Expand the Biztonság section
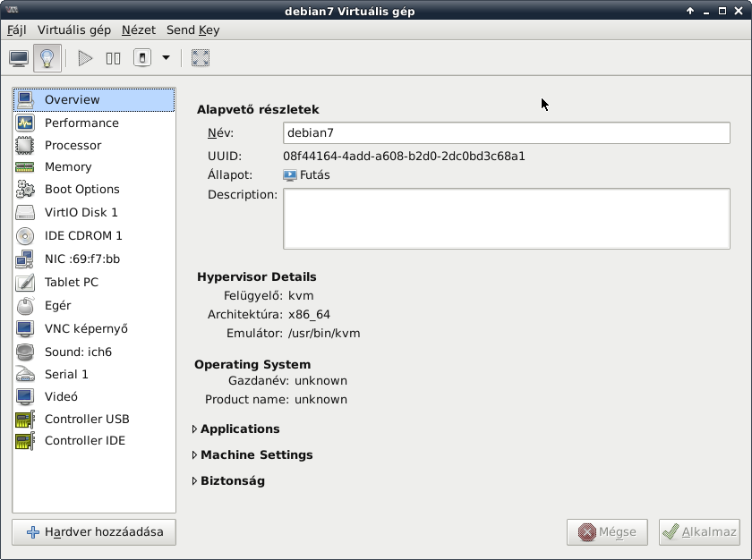This screenshot has width=752, height=560. click(x=232, y=480)
